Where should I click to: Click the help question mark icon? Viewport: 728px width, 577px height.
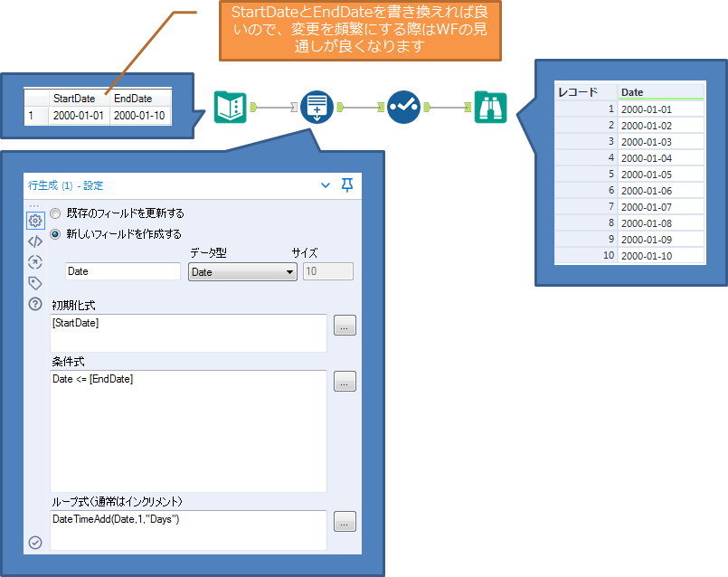coord(35,304)
